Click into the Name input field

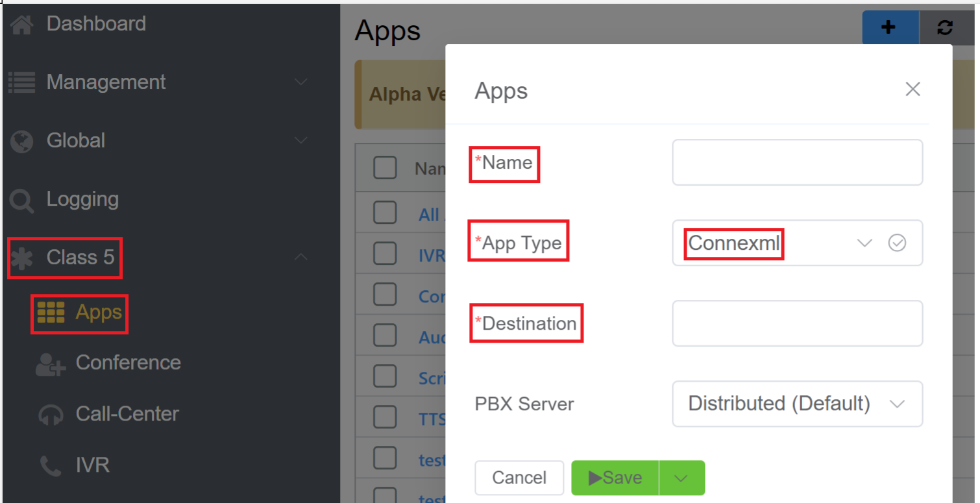pos(797,162)
